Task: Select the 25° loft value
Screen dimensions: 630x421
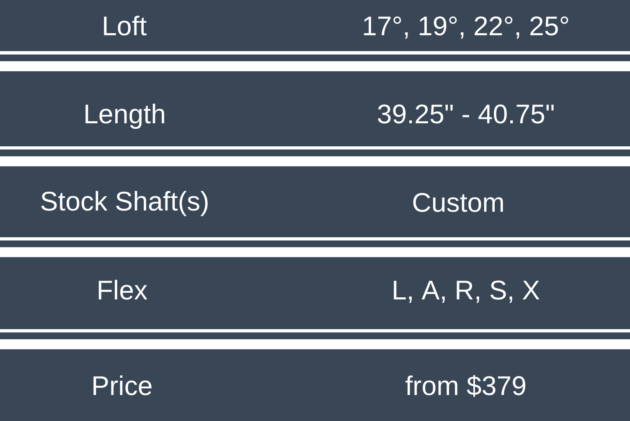Action: coord(546,26)
